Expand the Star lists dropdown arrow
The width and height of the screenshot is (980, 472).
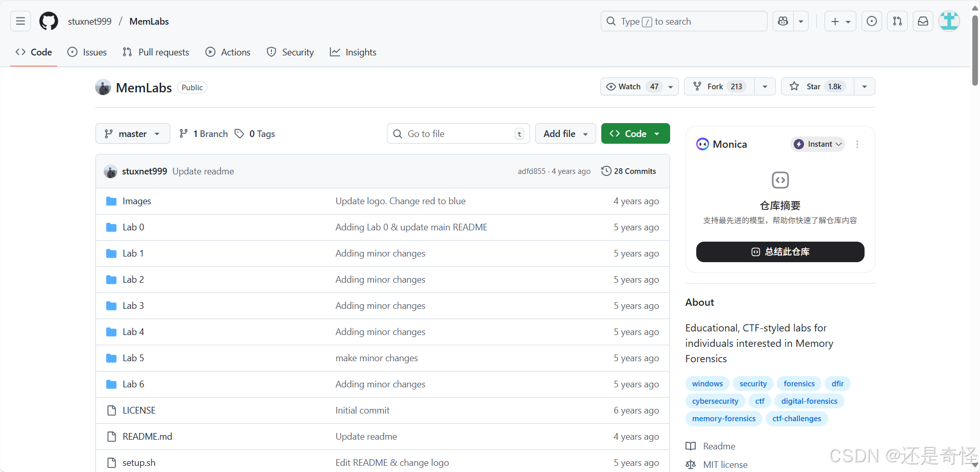coord(865,87)
